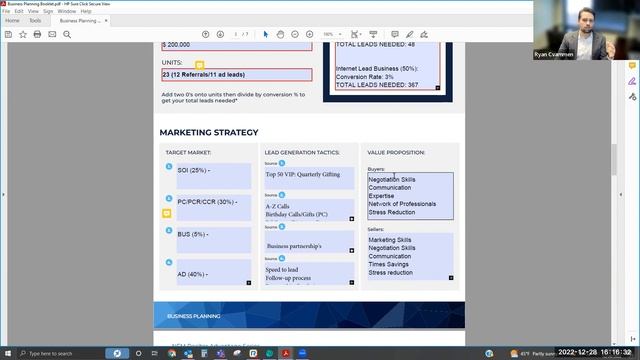This screenshot has width=640, height=360.
Task: Expand overflow text in AD (40%) field
Action: point(249,282)
